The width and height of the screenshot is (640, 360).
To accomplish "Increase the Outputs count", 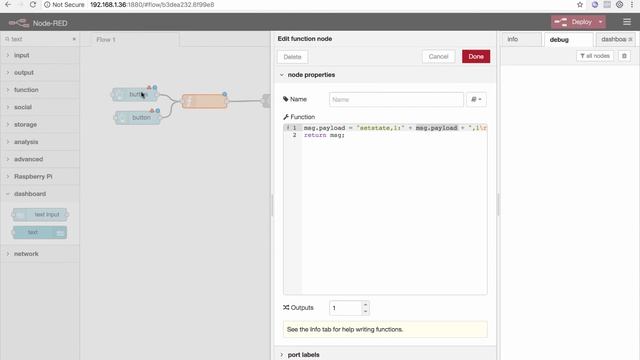I will [365, 304].
